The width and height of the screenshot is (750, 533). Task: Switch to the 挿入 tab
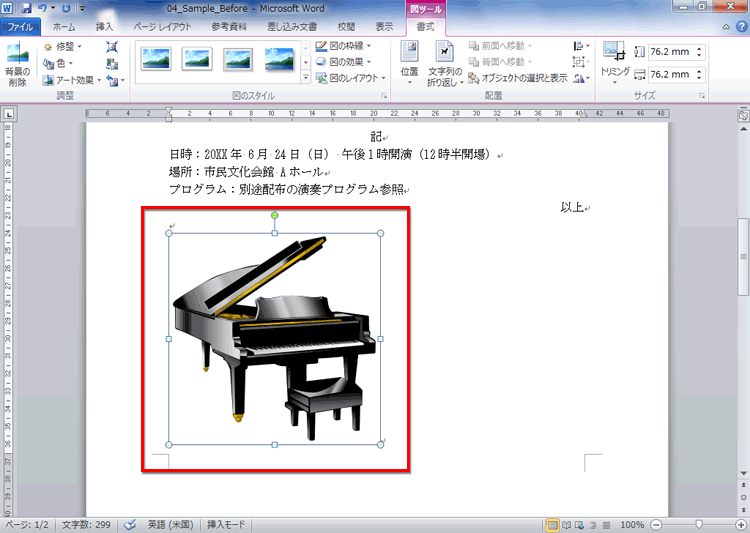104,27
